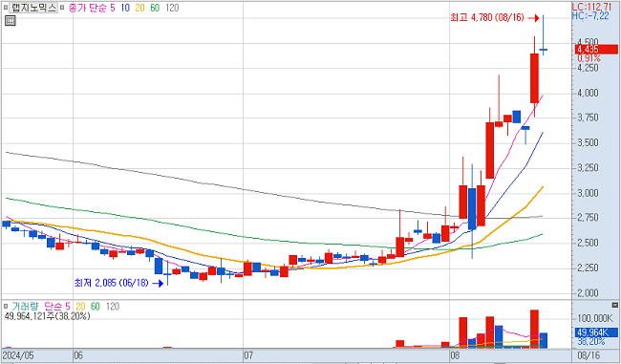The image size is (621, 364).
Task: Click the 0.91% change value
Action: point(589,58)
